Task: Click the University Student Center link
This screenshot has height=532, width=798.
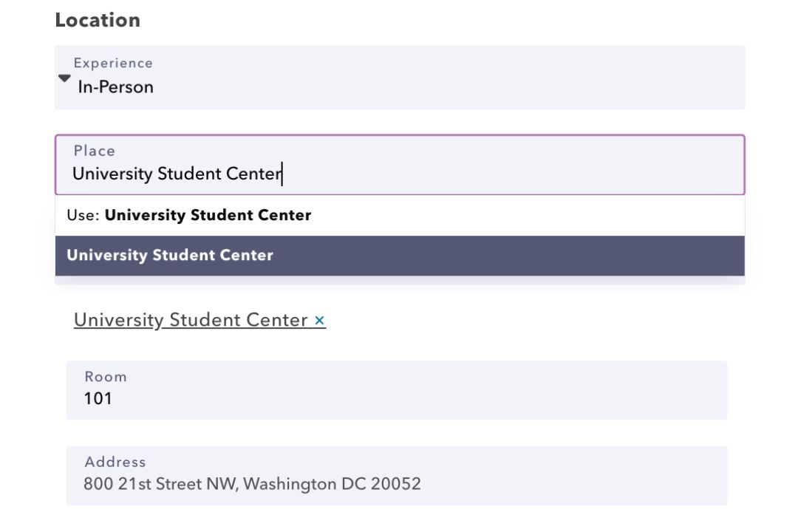Action: 192,319
